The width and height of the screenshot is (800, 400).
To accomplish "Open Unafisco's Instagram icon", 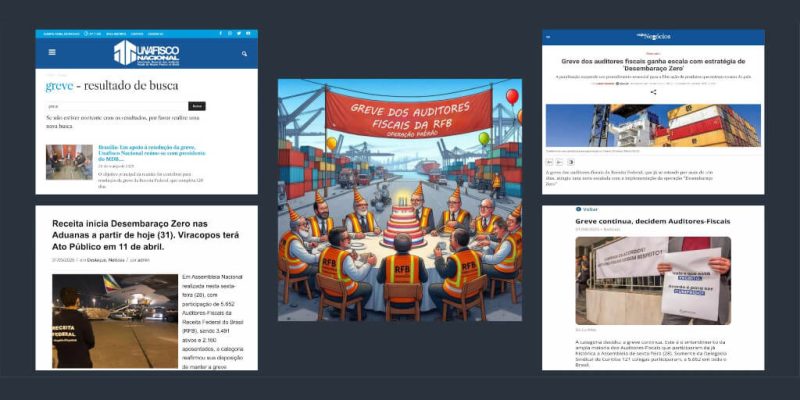I will (230, 33).
